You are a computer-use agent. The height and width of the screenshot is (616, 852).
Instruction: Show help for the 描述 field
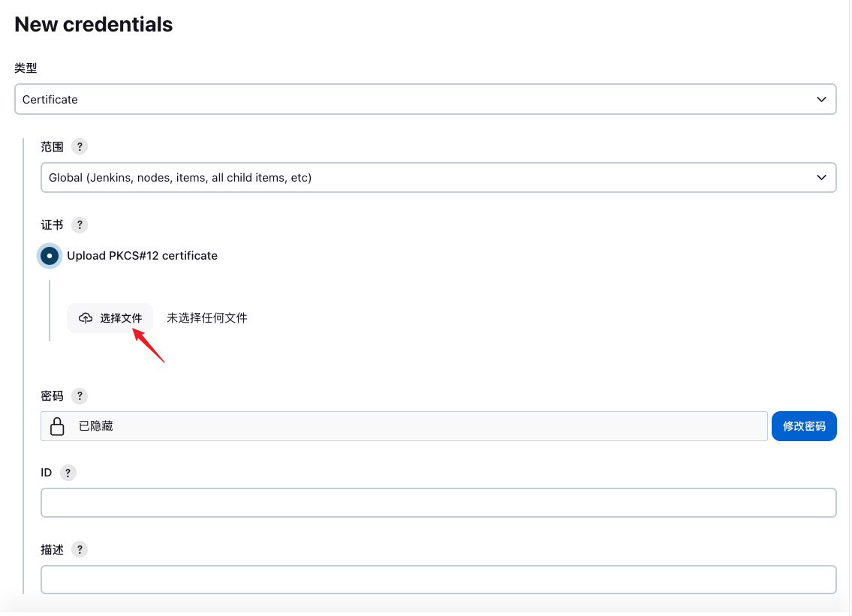click(x=80, y=549)
